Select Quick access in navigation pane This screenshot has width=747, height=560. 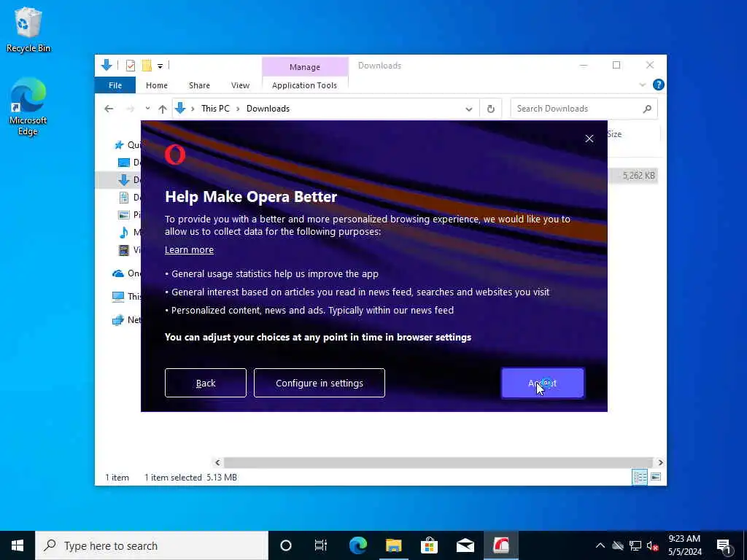click(x=128, y=145)
